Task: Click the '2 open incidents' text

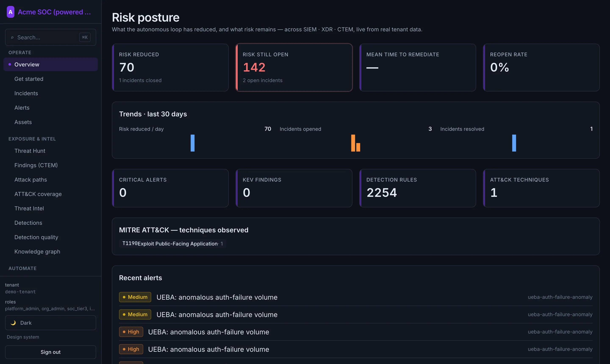Action: click(263, 80)
